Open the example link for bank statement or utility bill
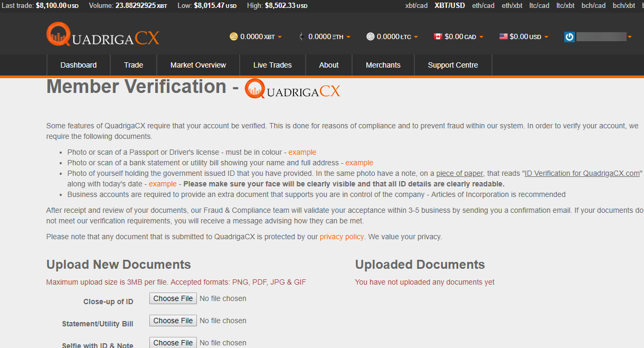 359,163
